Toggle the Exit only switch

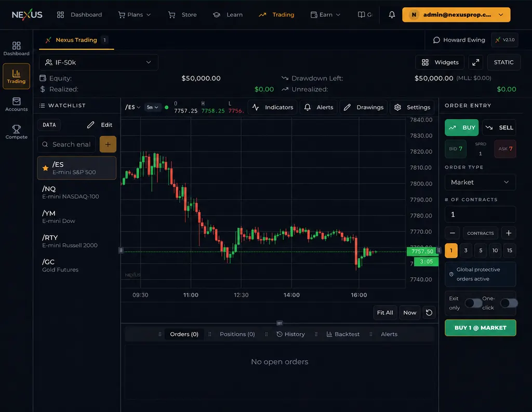[x=473, y=303]
